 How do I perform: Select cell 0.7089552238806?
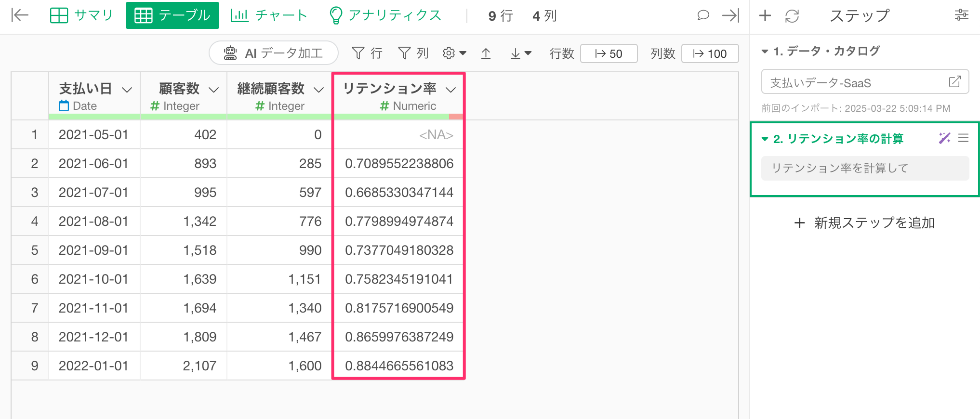[x=398, y=164]
